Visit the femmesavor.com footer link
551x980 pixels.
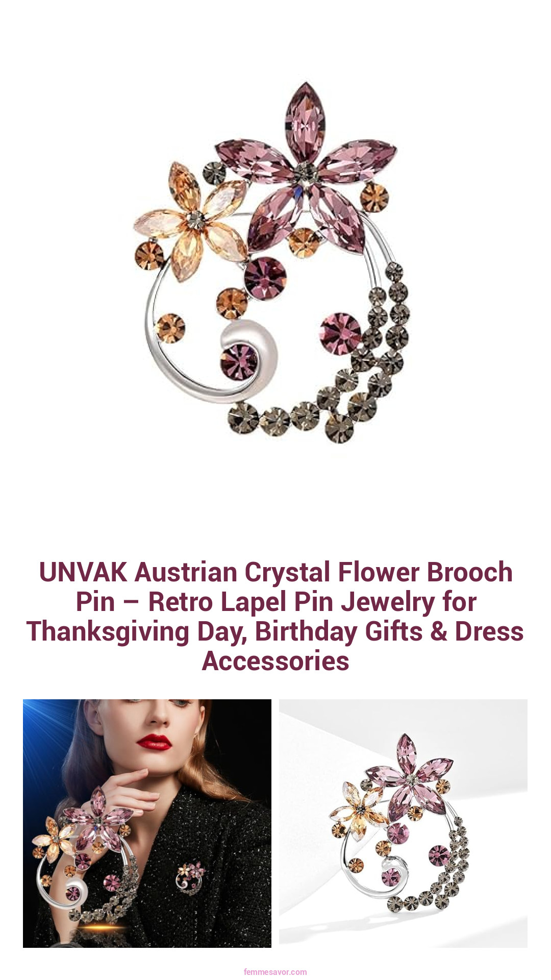coord(275,972)
